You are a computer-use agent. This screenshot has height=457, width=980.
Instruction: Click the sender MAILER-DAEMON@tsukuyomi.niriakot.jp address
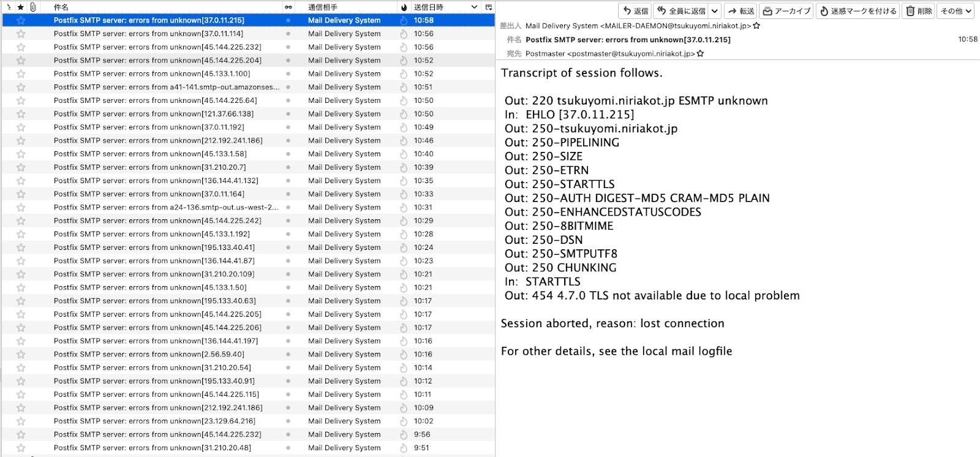click(x=638, y=26)
